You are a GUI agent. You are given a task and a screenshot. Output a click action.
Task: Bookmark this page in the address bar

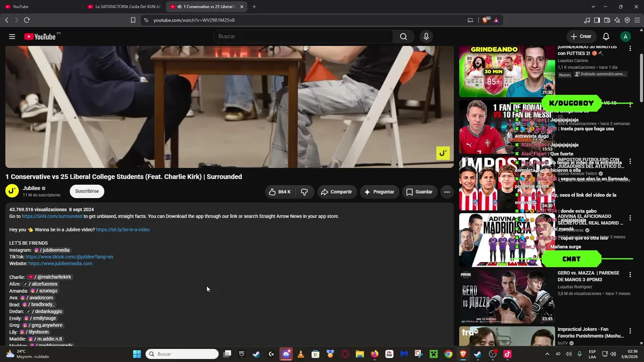133,20
